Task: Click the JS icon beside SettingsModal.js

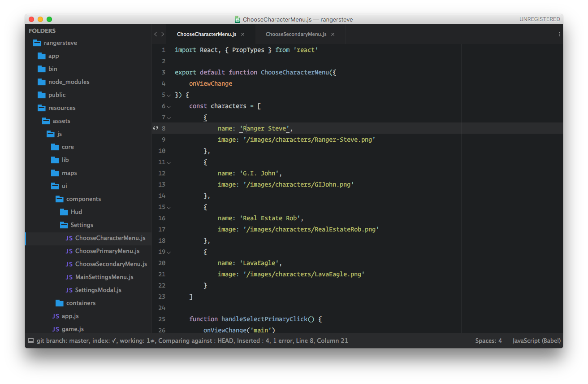Action: (69, 290)
